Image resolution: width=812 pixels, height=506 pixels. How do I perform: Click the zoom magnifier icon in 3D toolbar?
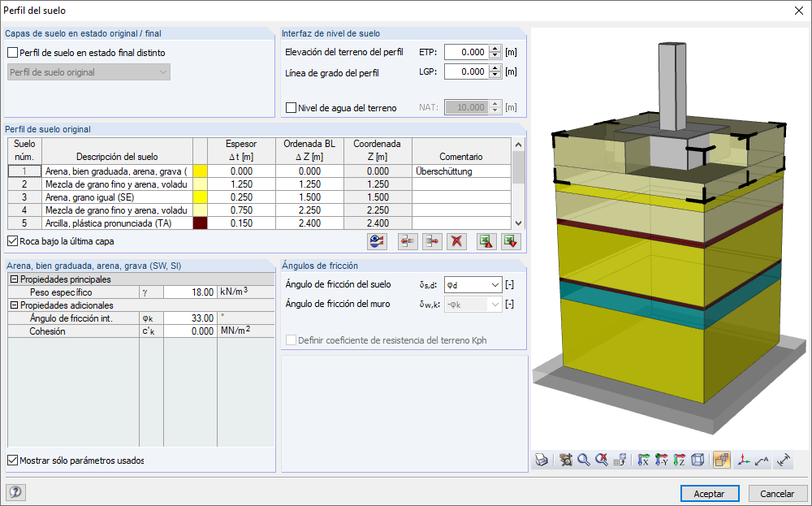(584, 460)
